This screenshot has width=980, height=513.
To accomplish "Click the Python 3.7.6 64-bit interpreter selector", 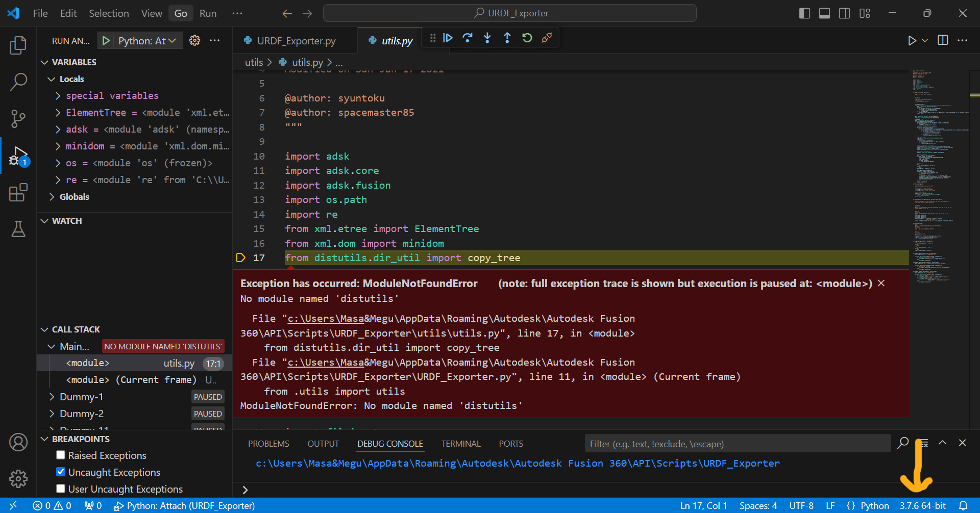I will click(x=922, y=505).
